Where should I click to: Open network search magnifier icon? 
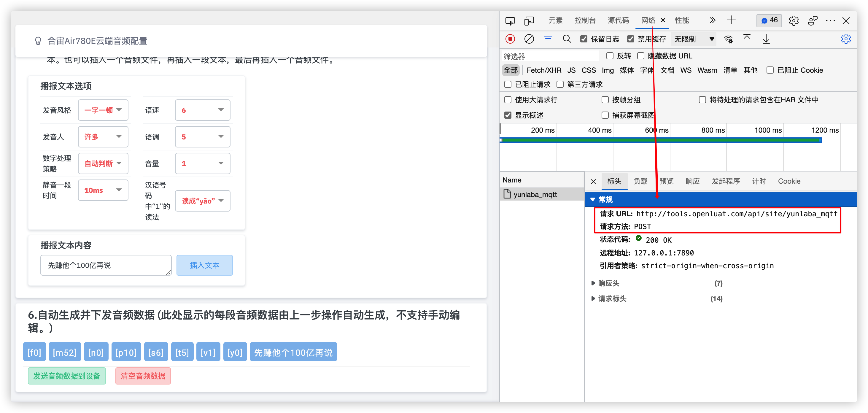pos(567,39)
